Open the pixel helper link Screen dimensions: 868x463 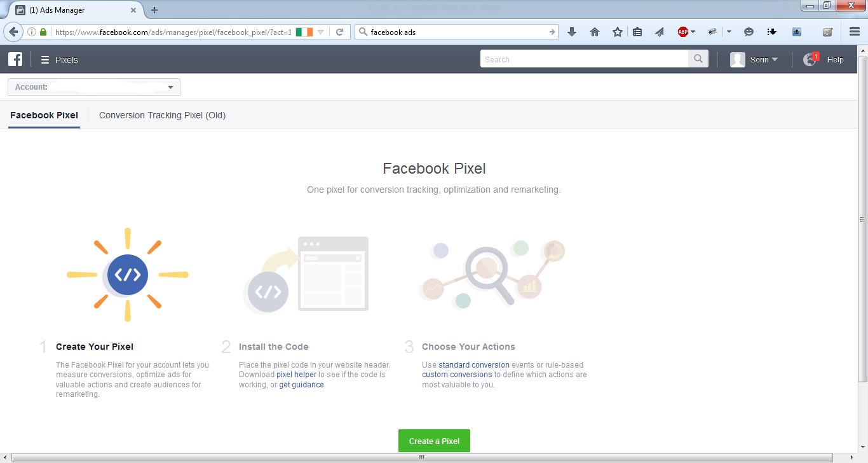(x=296, y=375)
